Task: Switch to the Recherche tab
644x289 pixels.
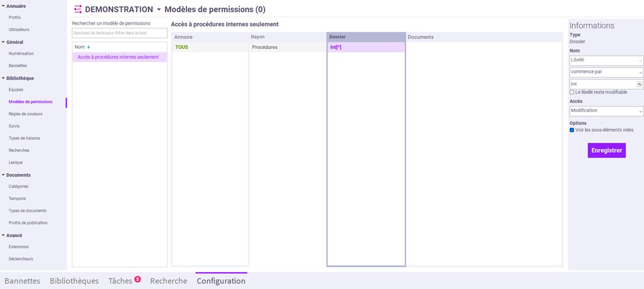Action: click(x=168, y=281)
